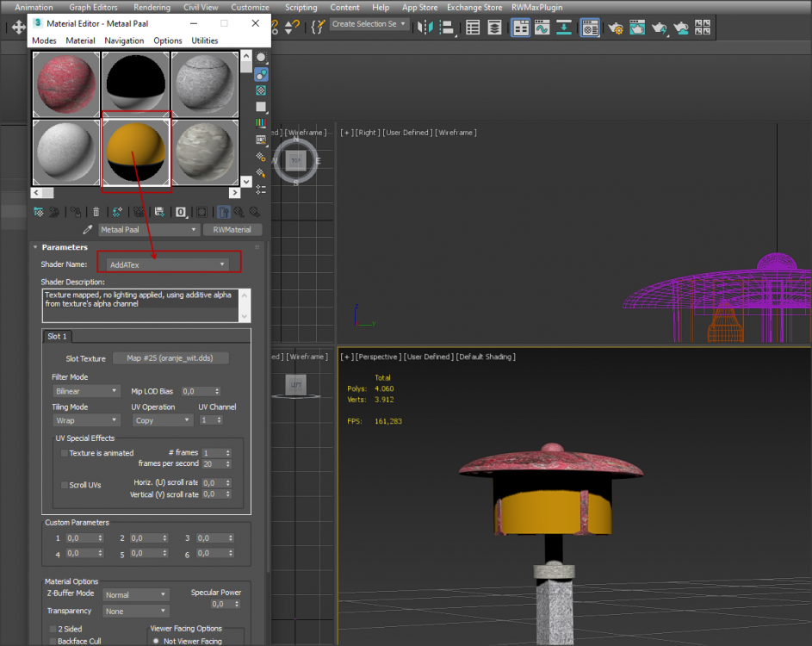
Task: Open the Filter Mode Bilinear dropdown
Action: [86, 391]
